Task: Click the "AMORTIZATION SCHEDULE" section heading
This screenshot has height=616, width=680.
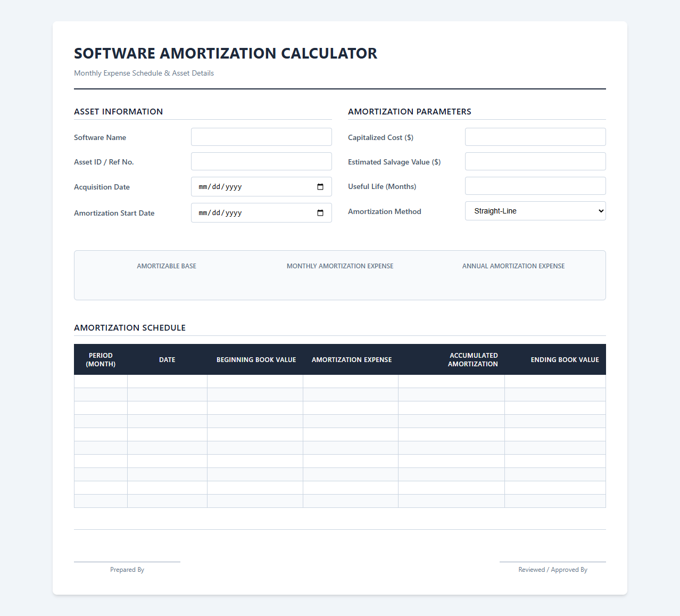Action: point(130,327)
